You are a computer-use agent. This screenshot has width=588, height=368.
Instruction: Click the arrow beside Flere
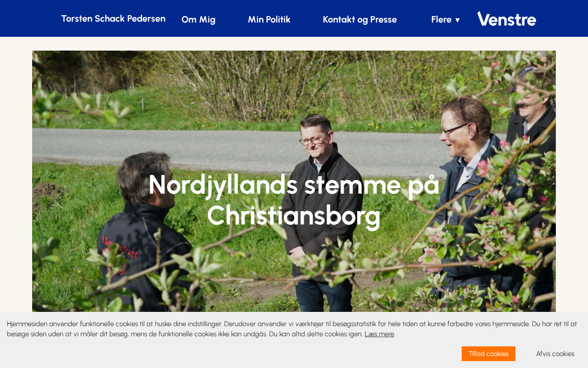(x=457, y=20)
